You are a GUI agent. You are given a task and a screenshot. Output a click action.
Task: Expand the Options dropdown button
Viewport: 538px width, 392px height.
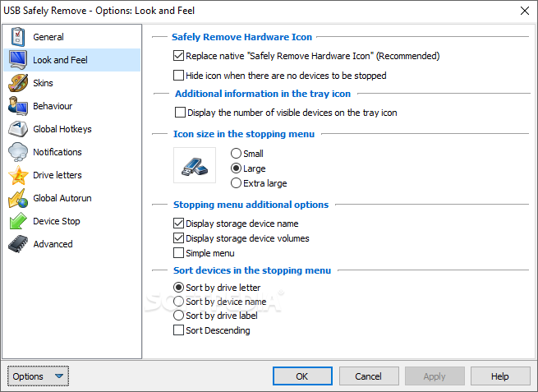pos(38,376)
